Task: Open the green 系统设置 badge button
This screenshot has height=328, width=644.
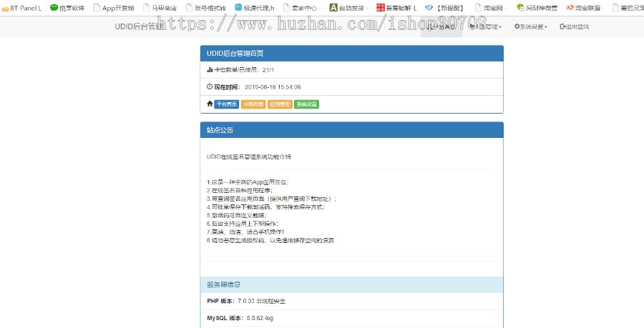Action: [306, 104]
